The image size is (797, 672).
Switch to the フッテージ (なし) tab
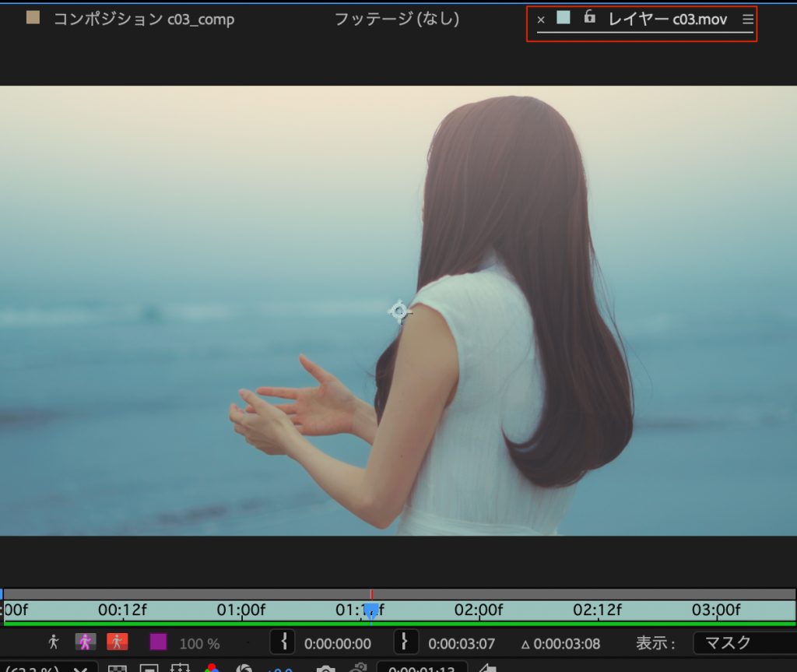[x=396, y=19]
